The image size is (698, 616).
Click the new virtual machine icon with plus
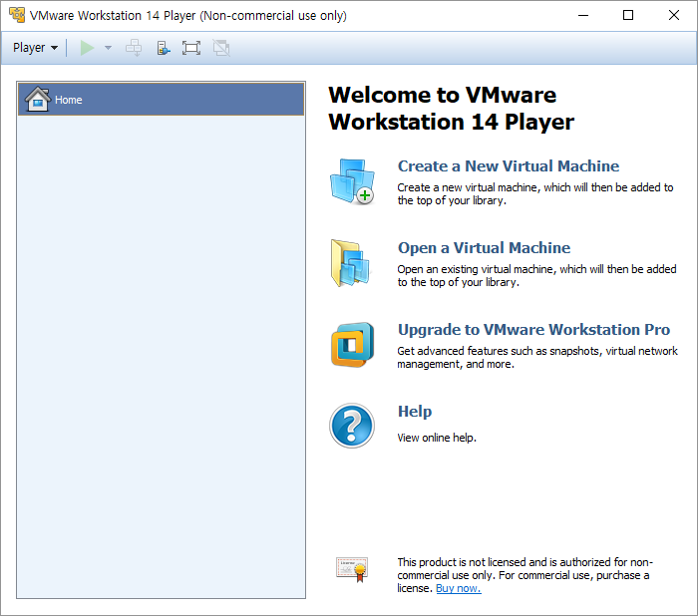point(353,181)
